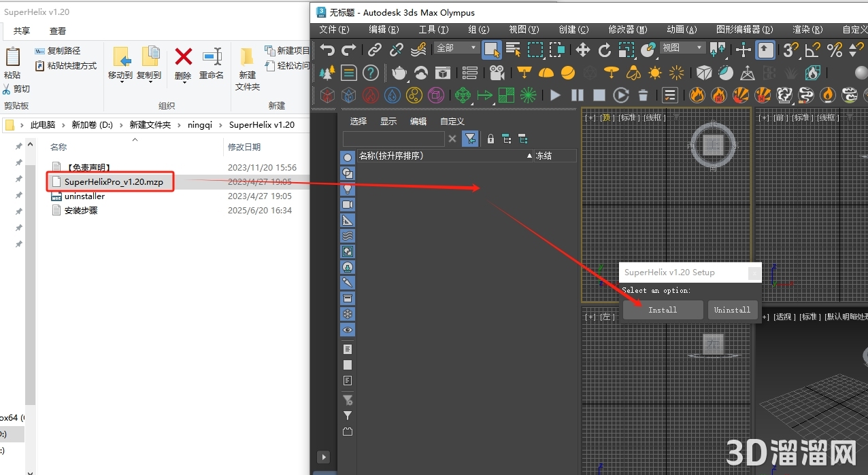Open the 工具(T) menu

tap(433, 30)
